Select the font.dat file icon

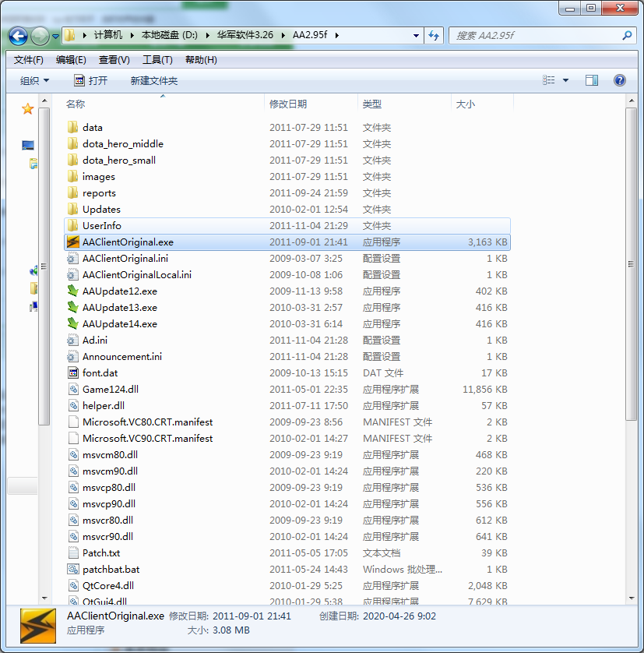pyautogui.click(x=73, y=373)
